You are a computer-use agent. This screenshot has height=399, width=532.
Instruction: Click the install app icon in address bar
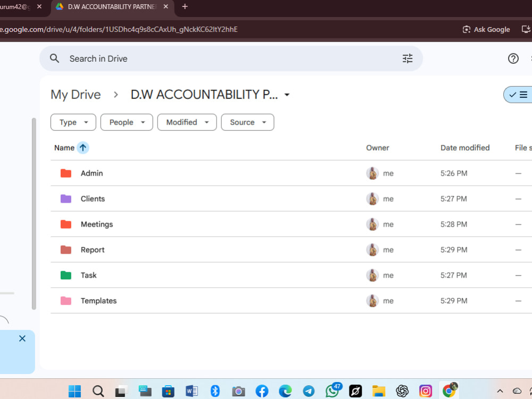526,29
